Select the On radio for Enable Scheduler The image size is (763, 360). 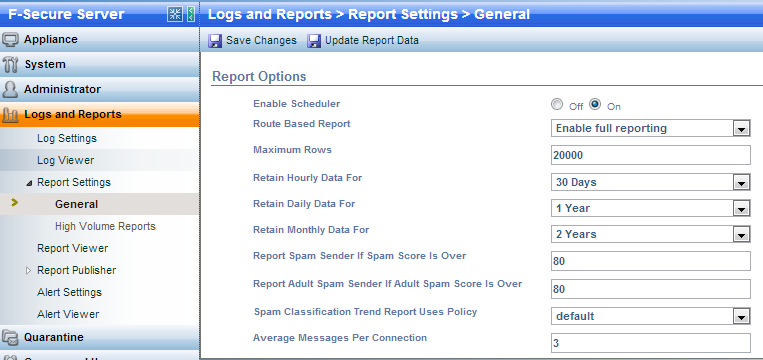tap(595, 104)
